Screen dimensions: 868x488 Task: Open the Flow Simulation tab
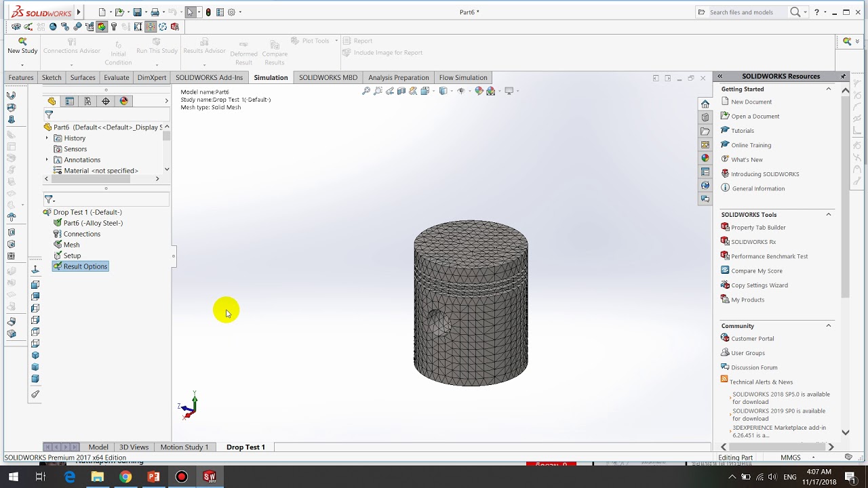pos(463,77)
